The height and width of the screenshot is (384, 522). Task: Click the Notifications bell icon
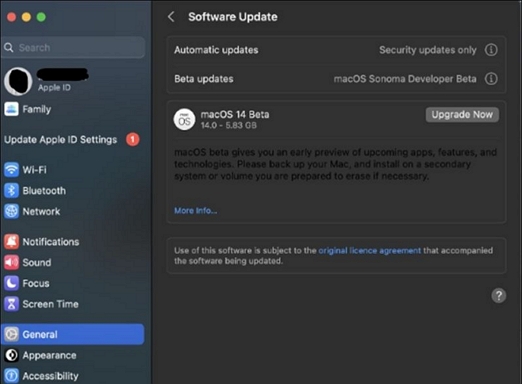click(x=11, y=242)
